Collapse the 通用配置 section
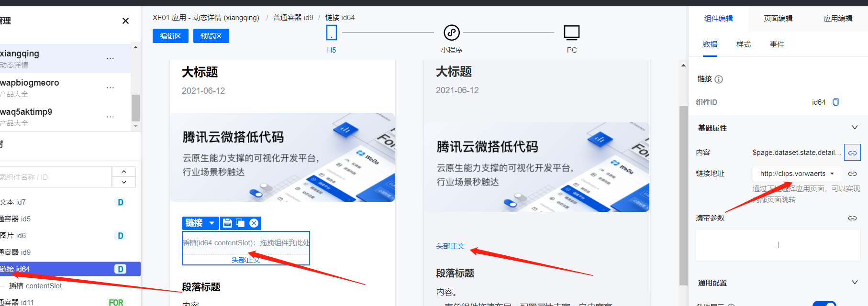Screen dimensions: 868x306 point(855,282)
